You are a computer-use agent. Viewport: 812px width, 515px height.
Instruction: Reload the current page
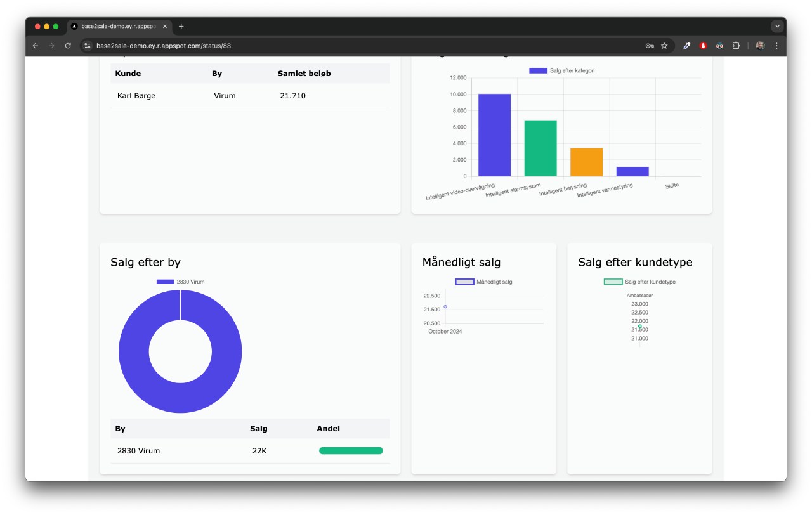click(68, 46)
